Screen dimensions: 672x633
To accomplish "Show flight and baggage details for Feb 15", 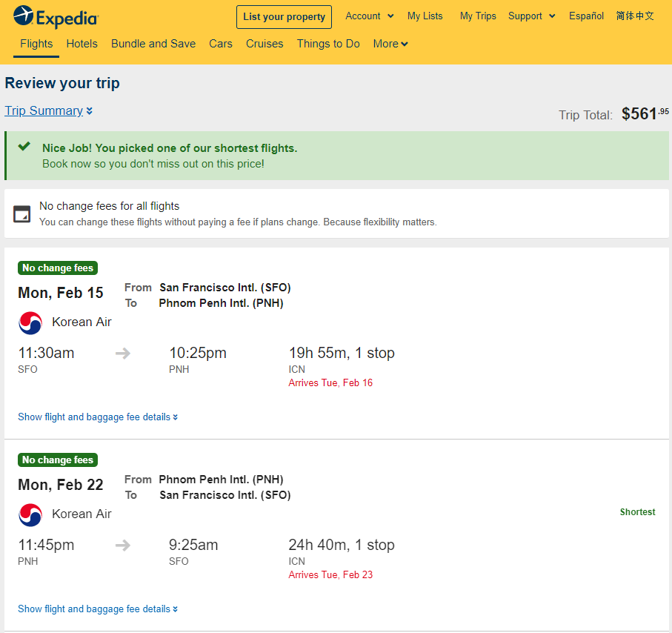I will [98, 417].
